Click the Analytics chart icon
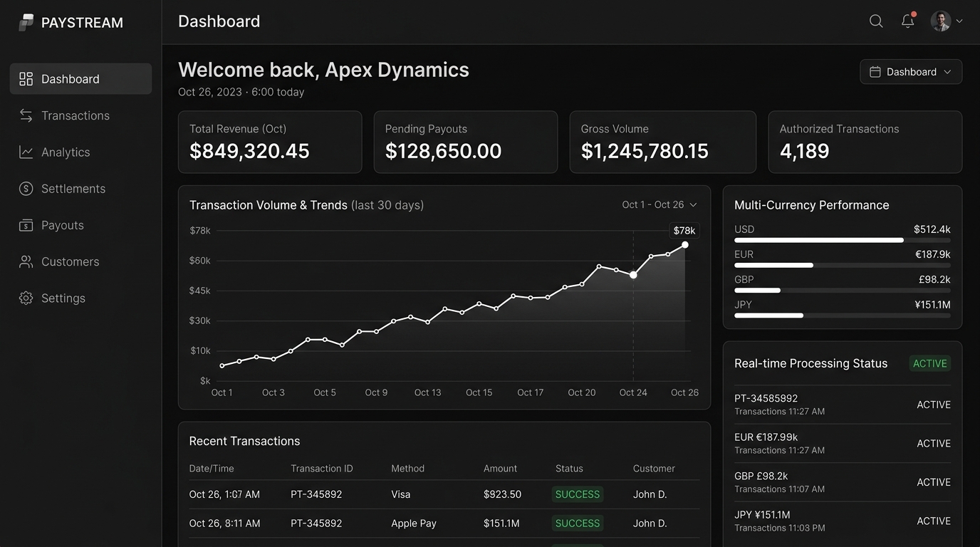 click(x=26, y=152)
